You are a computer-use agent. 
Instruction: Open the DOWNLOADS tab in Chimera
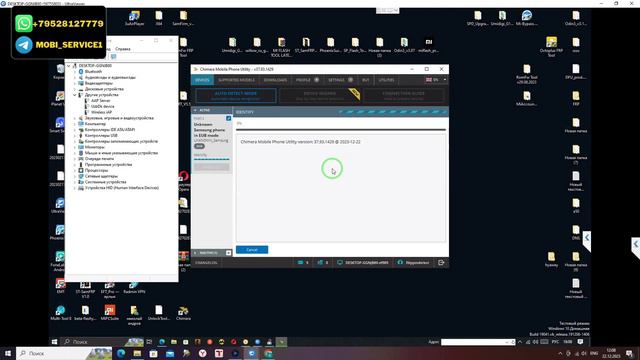pyautogui.click(x=275, y=80)
